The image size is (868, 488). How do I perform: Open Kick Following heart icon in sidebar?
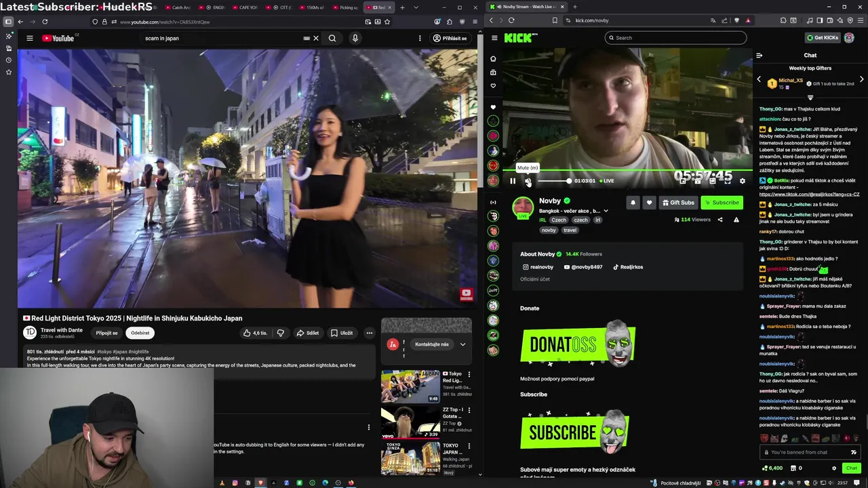(493, 85)
